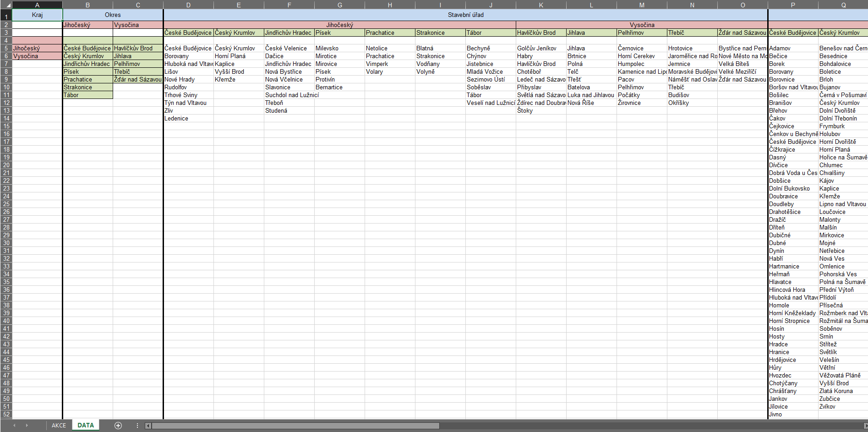Screen dimensions: 868x432
Task: Click the horizontal scrollbar right arrow
Action: (865, 426)
